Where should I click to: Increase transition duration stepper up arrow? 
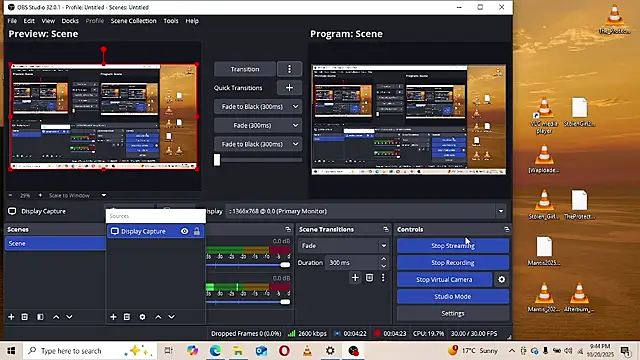click(383, 259)
